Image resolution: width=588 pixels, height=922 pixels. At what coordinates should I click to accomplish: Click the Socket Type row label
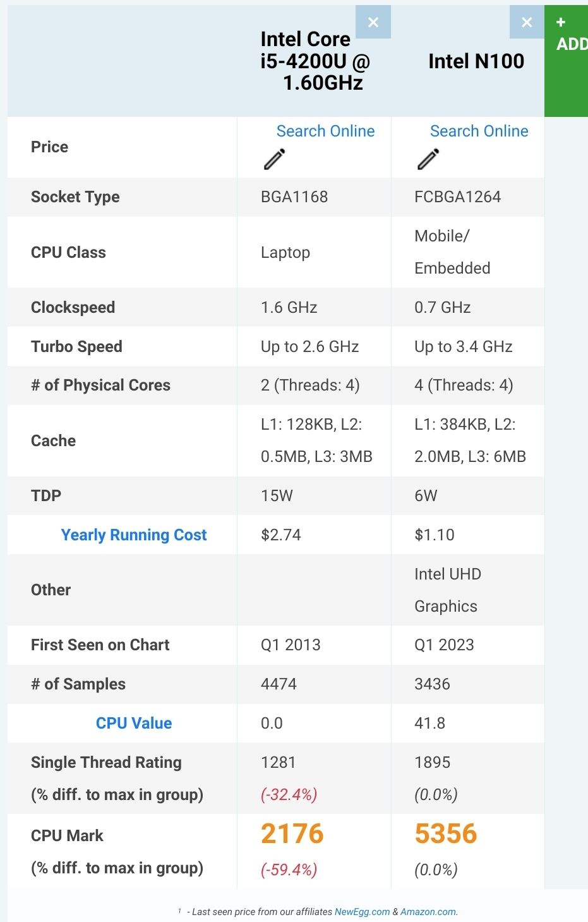[x=75, y=197]
